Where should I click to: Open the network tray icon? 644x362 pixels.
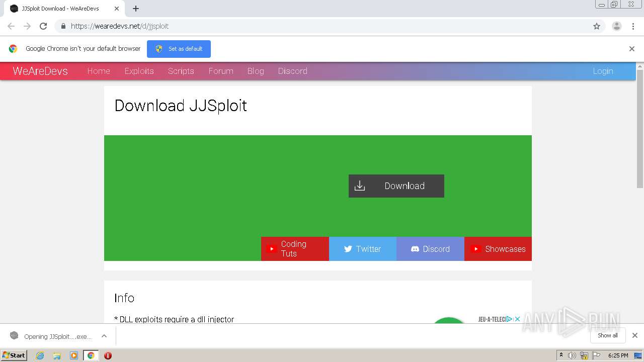coord(584,355)
